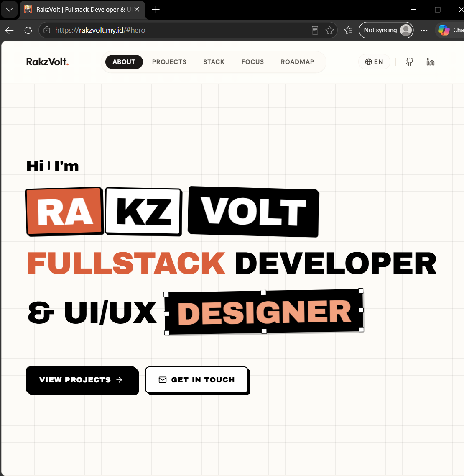Go to the PROJECTS section
This screenshot has width=464, height=476.
click(x=169, y=62)
